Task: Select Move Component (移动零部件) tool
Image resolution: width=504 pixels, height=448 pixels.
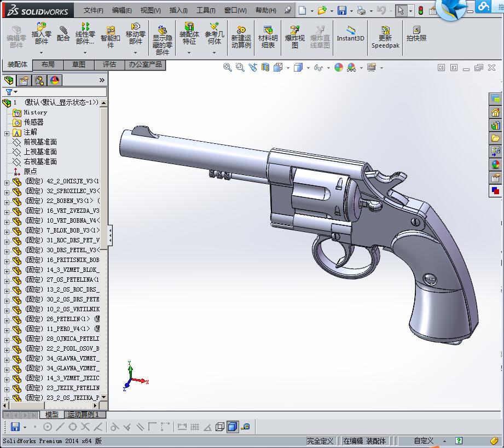Action: (x=135, y=34)
